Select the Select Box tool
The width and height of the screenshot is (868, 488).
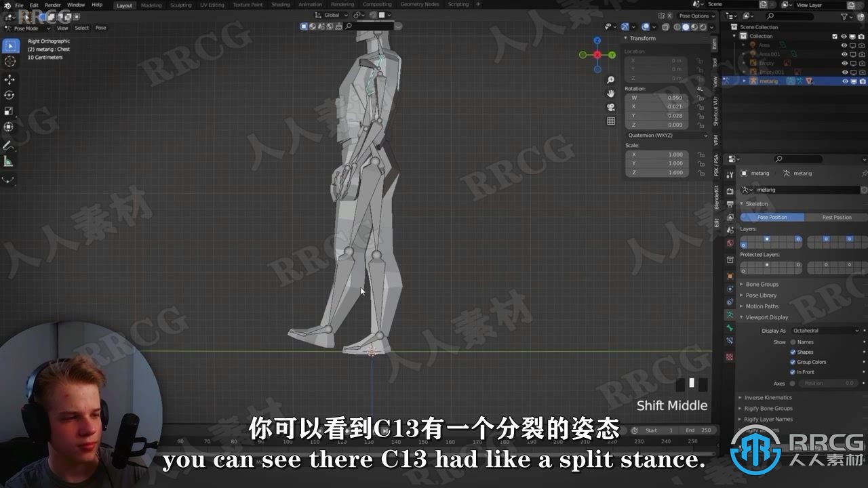9,46
